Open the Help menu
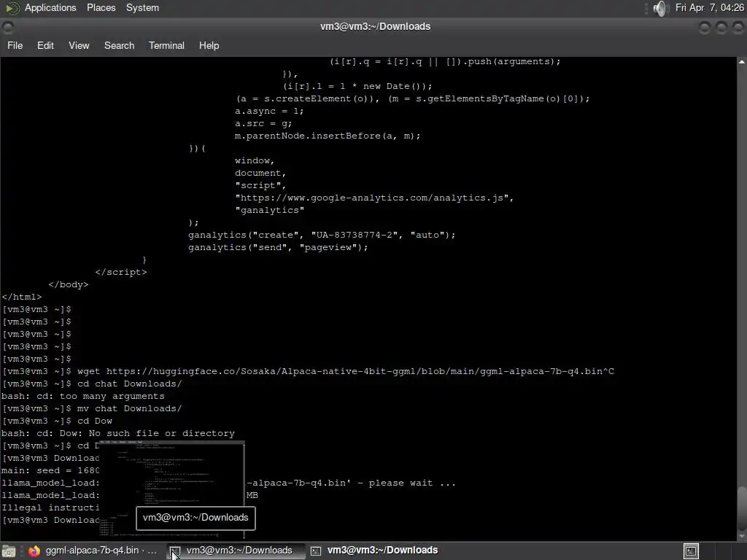This screenshot has width=747, height=560. 209,45
